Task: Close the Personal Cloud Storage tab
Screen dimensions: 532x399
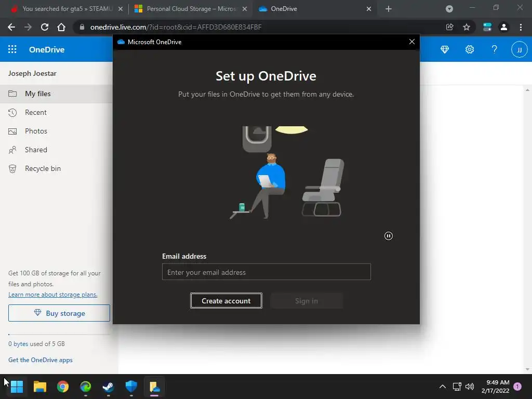Action: [x=245, y=9]
